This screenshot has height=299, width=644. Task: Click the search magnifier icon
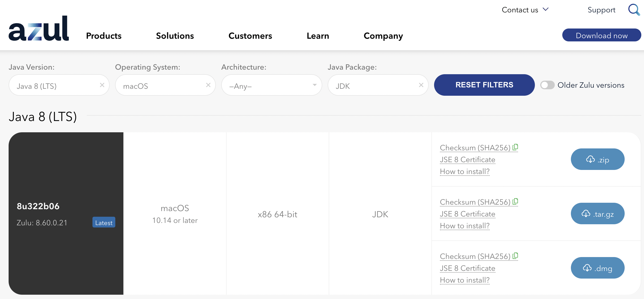634,10
